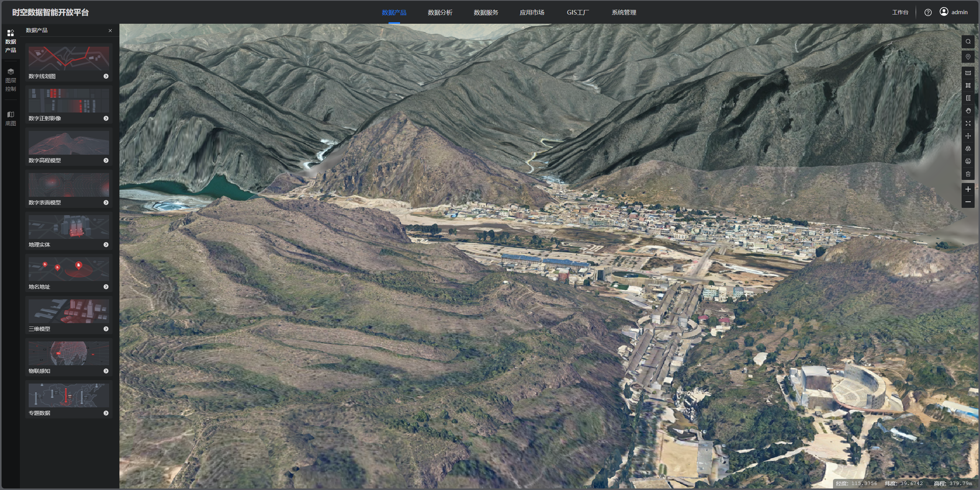The width and height of the screenshot is (980, 490).
Task: Click 工作台 link
Action: pos(900,12)
